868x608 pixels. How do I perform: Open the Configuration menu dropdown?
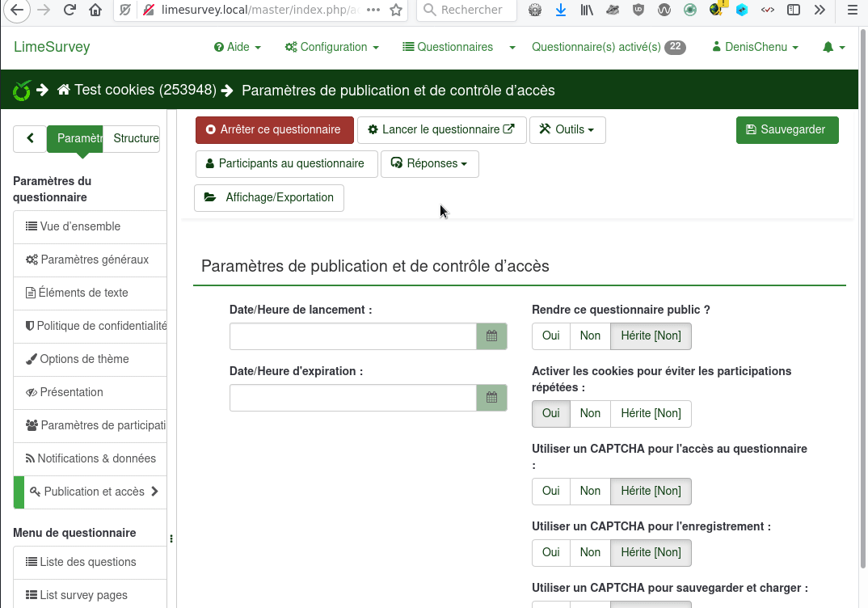click(x=332, y=48)
